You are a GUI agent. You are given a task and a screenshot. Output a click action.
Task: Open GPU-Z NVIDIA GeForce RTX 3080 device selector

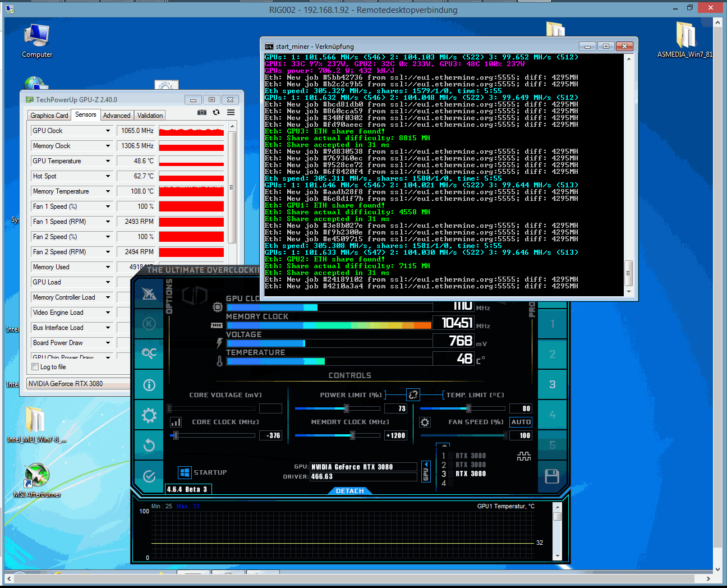click(79, 384)
